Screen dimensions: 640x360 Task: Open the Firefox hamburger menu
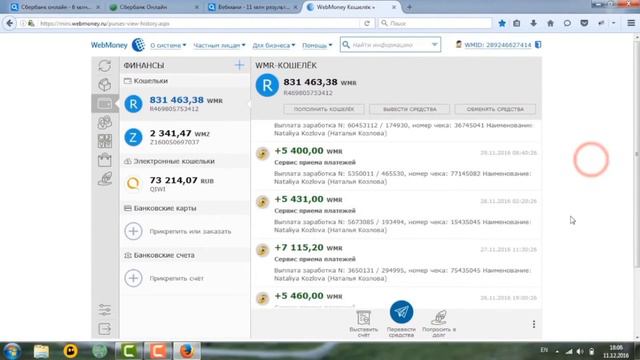pos(631,23)
